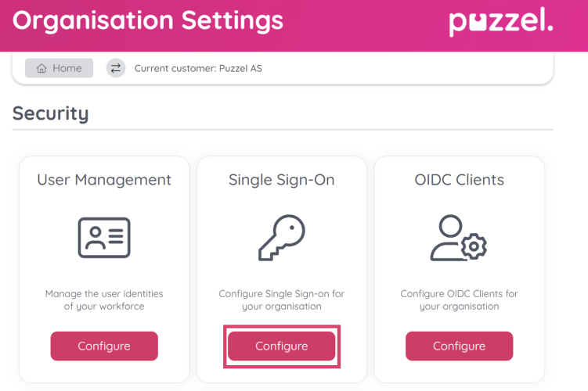Select the OIDC Clients user gear icon
588x391 pixels.
point(459,238)
